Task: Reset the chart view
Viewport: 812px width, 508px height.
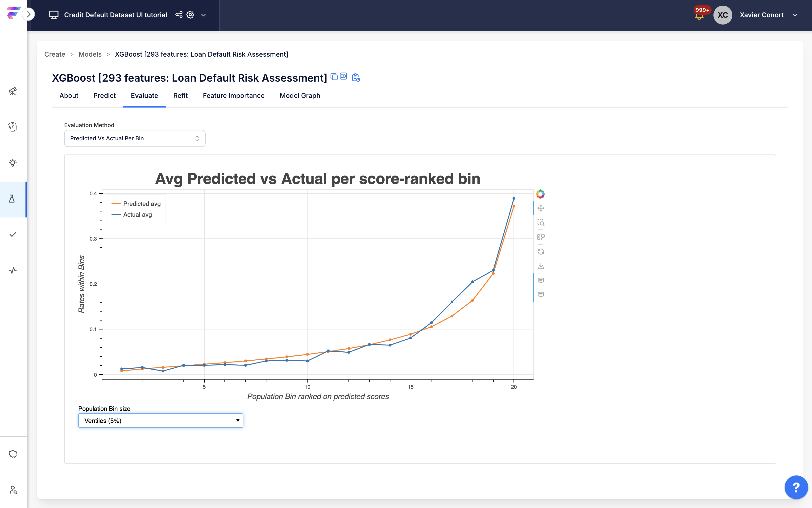Action: (x=541, y=252)
